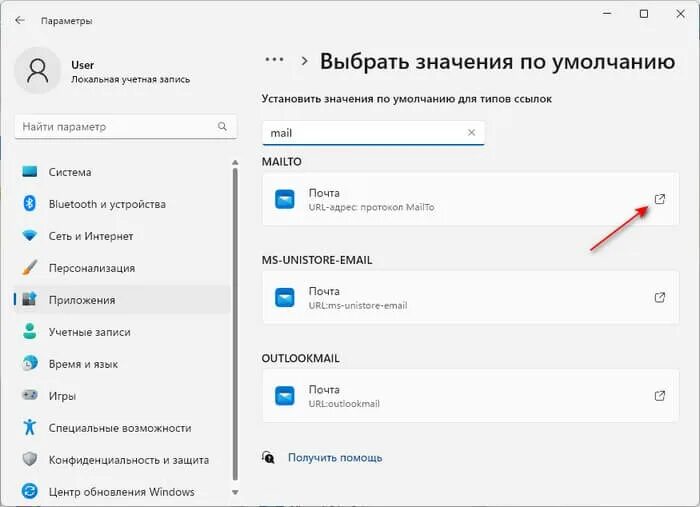700x507 pixels.
Task: Click the URL-адрес: протокол MailTo text
Action: pos(371,207)
